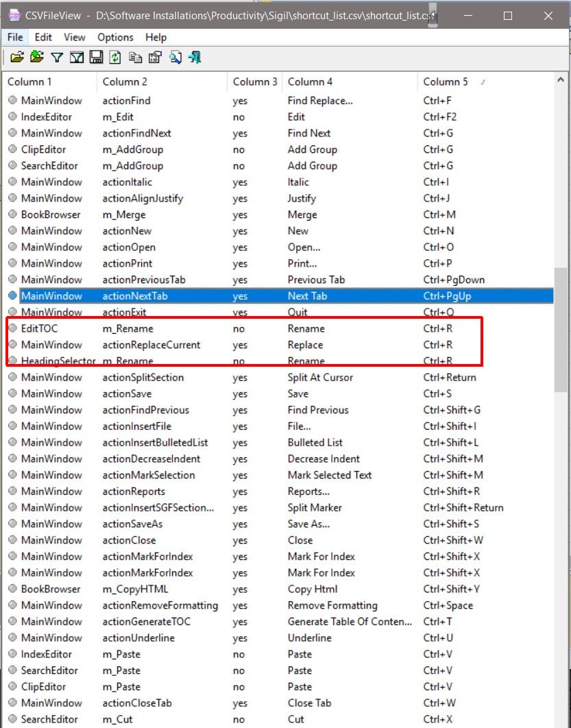Screen dimensions: 571x728
Task: Select the actionAlignJustify cell
Action: [x=143, y=198]
